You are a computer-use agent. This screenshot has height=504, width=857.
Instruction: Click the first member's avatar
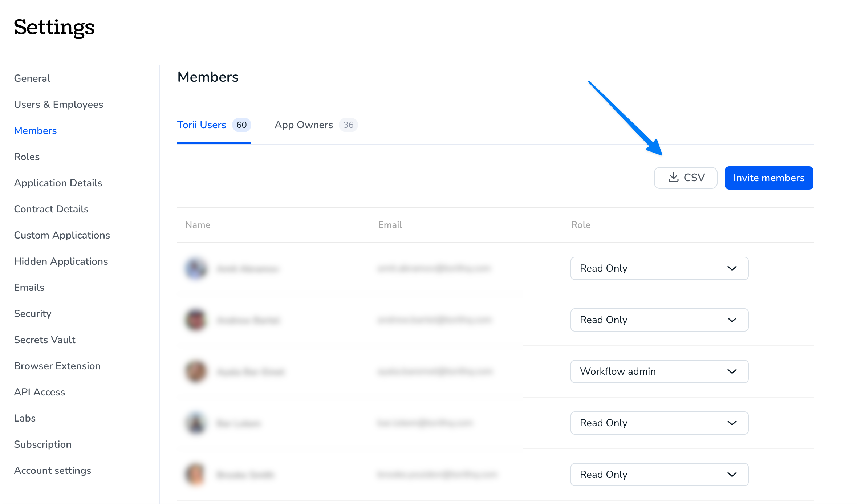point(196,268)
